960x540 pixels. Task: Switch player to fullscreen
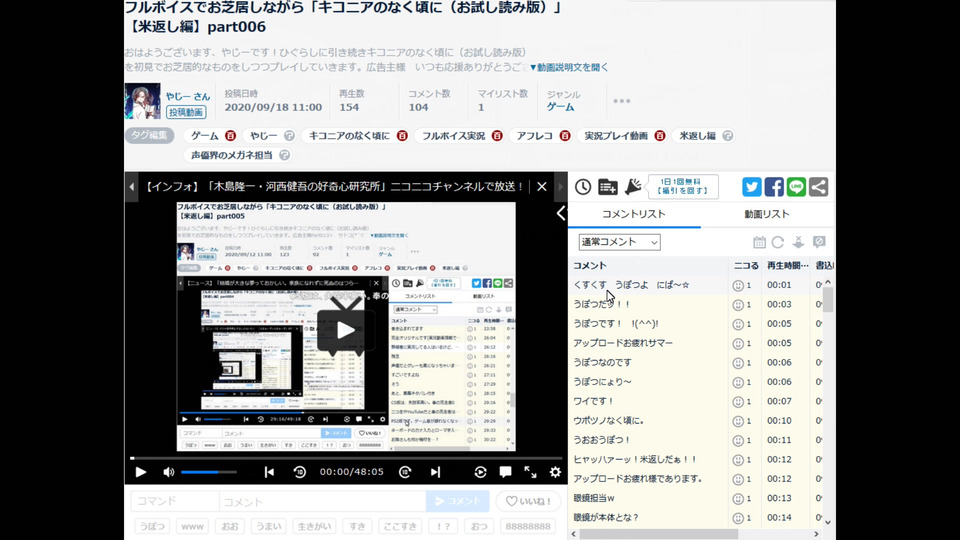tap(530, 472)
